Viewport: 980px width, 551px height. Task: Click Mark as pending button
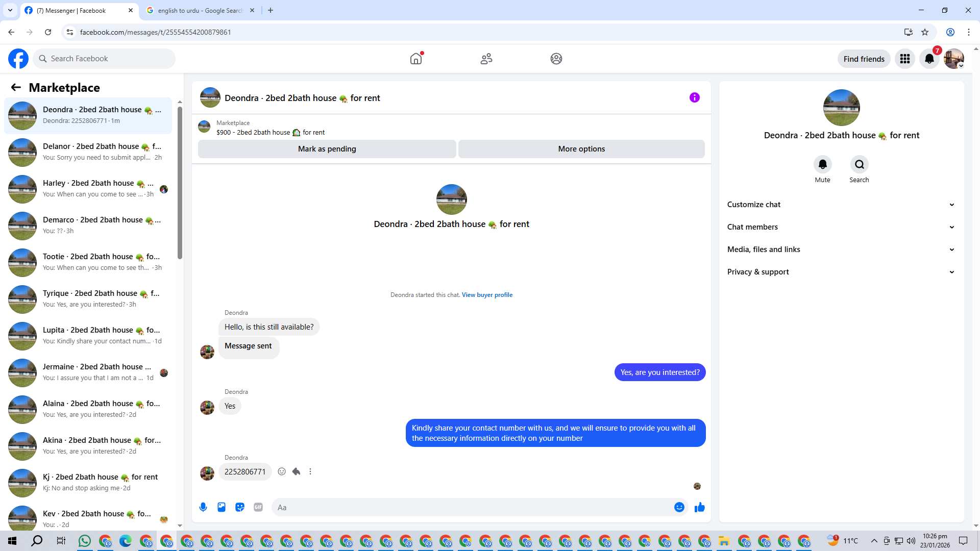click(x=327, y=149)
